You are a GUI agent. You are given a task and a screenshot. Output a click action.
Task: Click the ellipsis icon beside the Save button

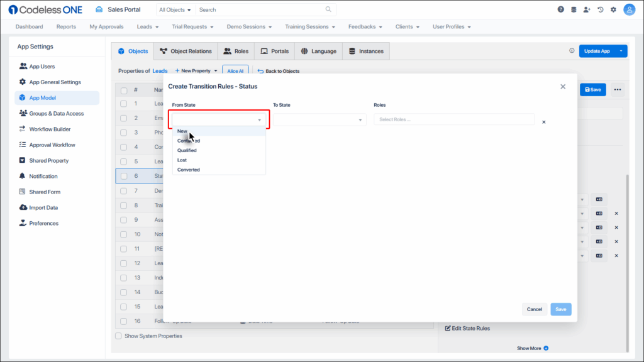pyautogui.click(x=617, y=90)
